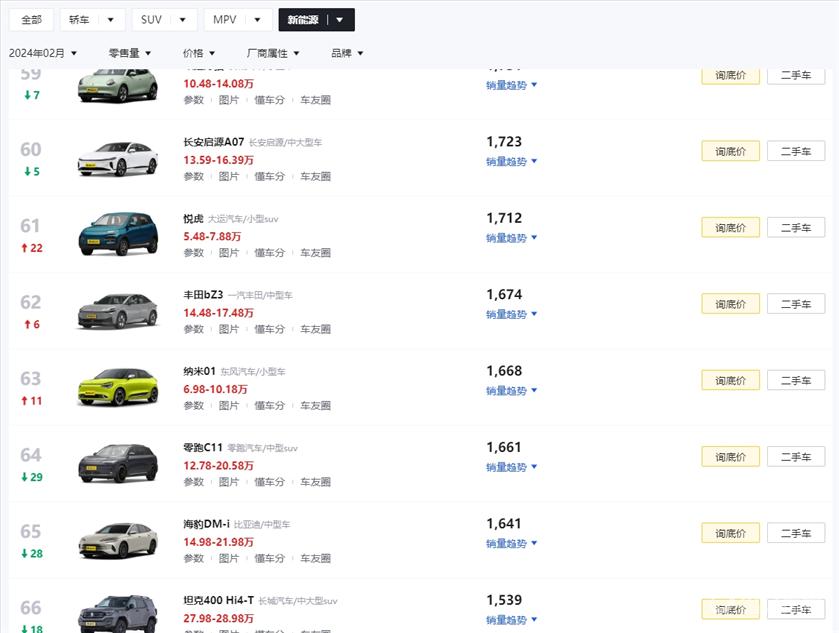The height and width of the screenshot is (633, 839).
Task: Open the 纳米01 model title
Action: point(199,371)
